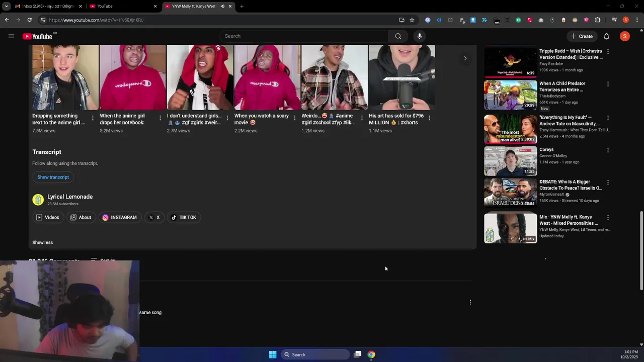Open a new browser tab

[242, 7]
